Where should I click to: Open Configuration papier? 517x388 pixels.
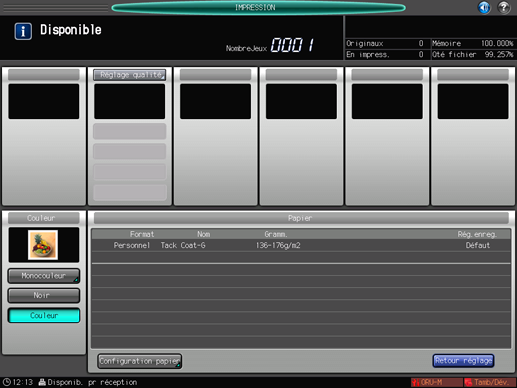[140, 361]
